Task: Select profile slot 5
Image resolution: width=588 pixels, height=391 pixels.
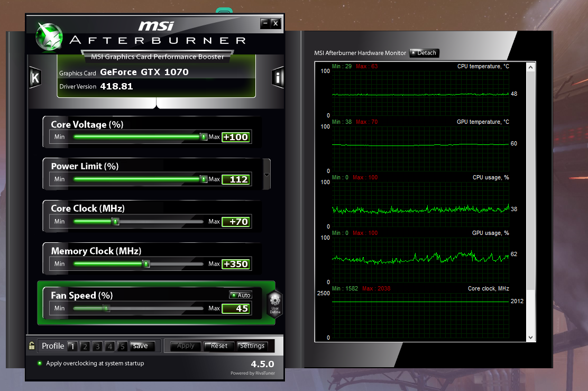Action: click(x=122, y=346)
